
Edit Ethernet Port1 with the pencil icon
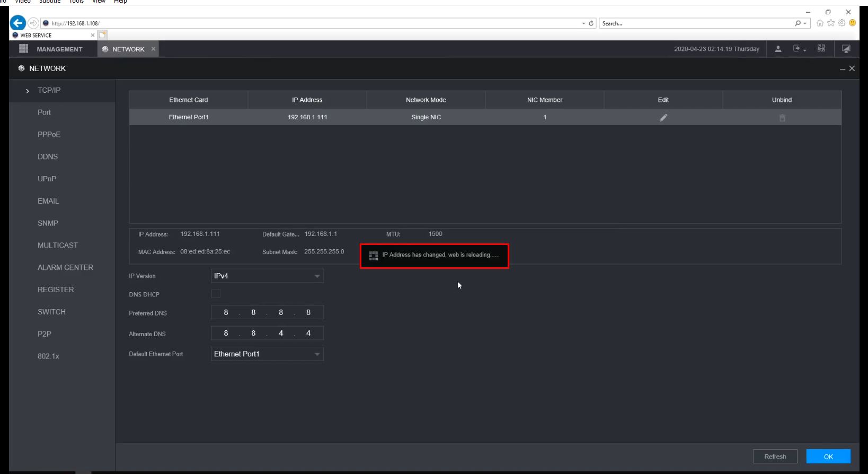click(663, 118)
